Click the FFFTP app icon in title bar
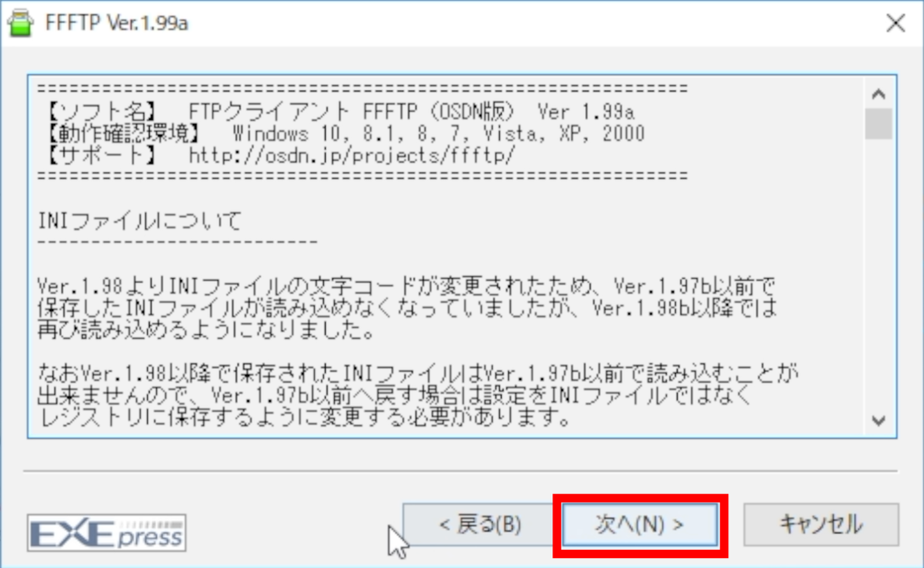 [x=21, y=23]
